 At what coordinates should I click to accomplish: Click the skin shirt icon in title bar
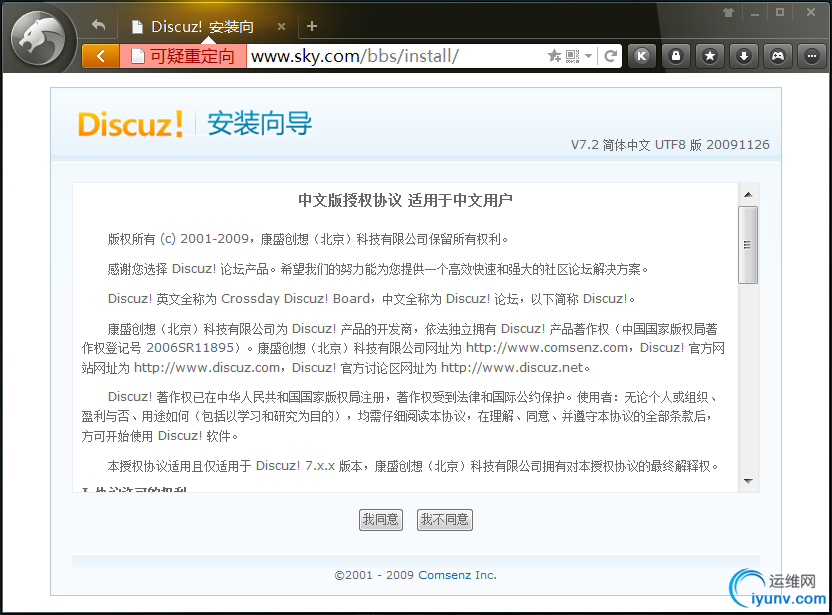729,12
